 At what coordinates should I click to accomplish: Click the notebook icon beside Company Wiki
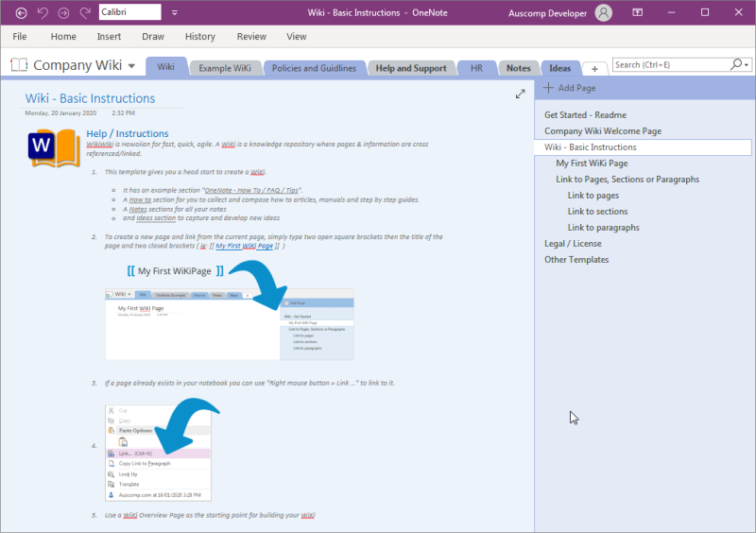point(19,65)
